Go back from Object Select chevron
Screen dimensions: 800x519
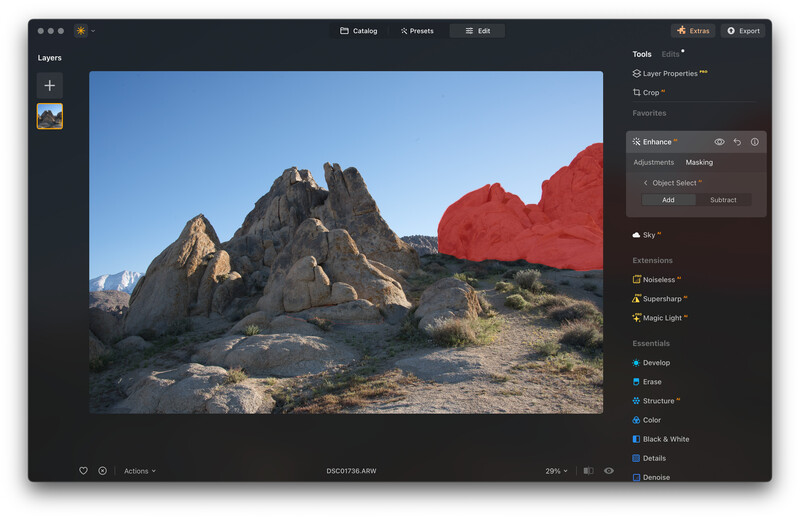(x=645, y=183)
